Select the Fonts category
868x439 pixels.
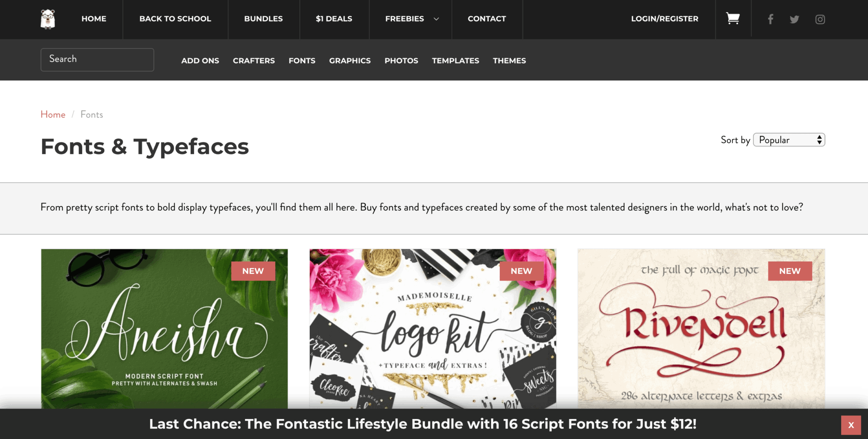pyautogui.click(x=302, y=61)
